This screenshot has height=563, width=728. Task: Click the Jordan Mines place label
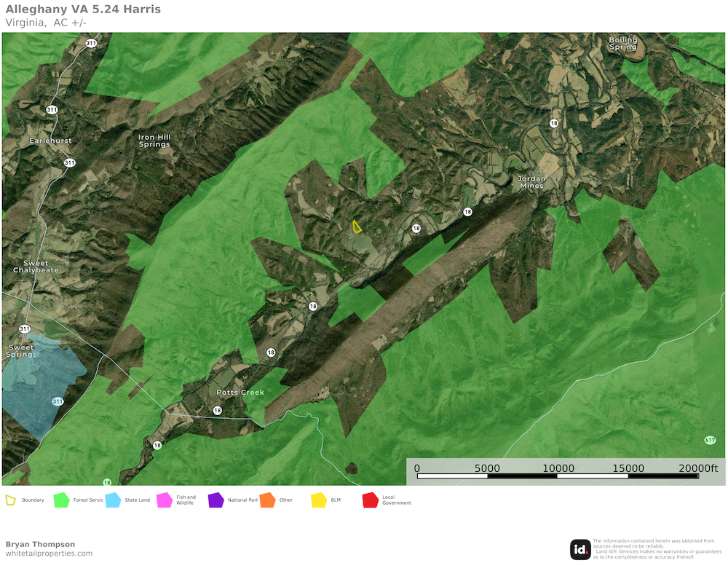[531, 182]
